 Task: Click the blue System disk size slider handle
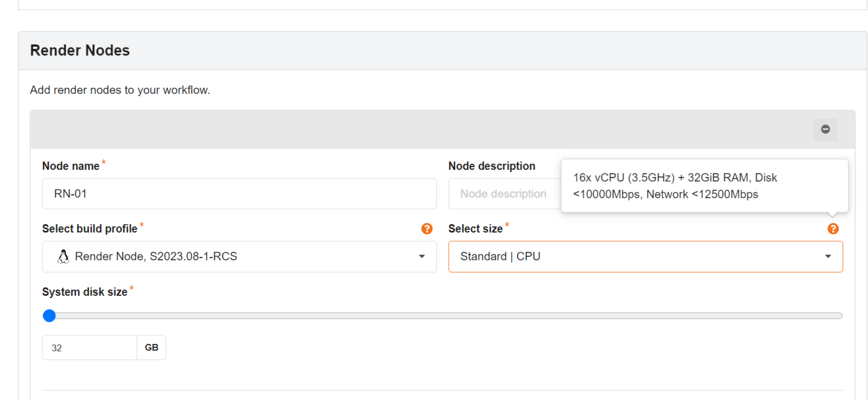[49, 316]
